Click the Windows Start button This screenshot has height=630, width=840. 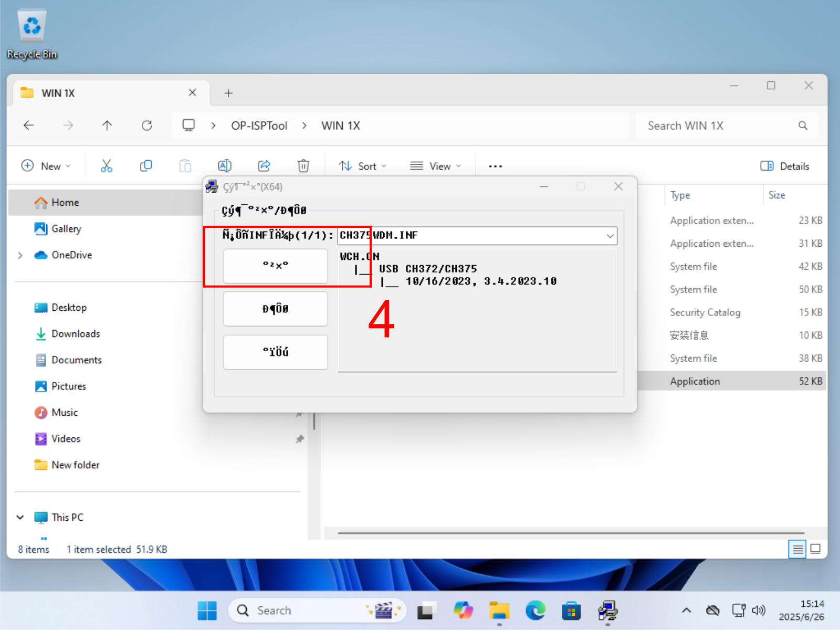[x=207, y=611]
